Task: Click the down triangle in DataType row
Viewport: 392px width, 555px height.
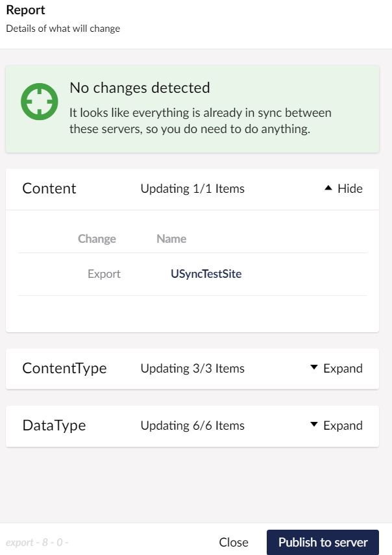Action: pyautogui.click(x=314, y=425)
